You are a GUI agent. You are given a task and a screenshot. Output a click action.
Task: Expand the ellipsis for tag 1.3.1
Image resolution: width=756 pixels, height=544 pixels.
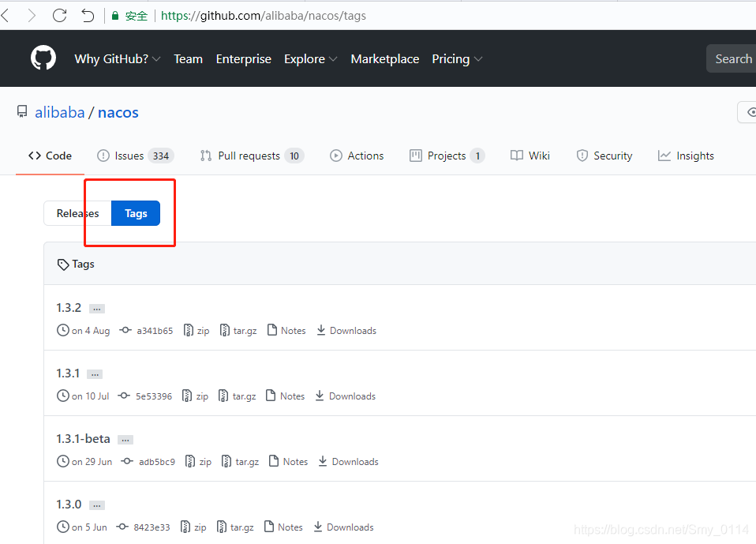[95, 374]
